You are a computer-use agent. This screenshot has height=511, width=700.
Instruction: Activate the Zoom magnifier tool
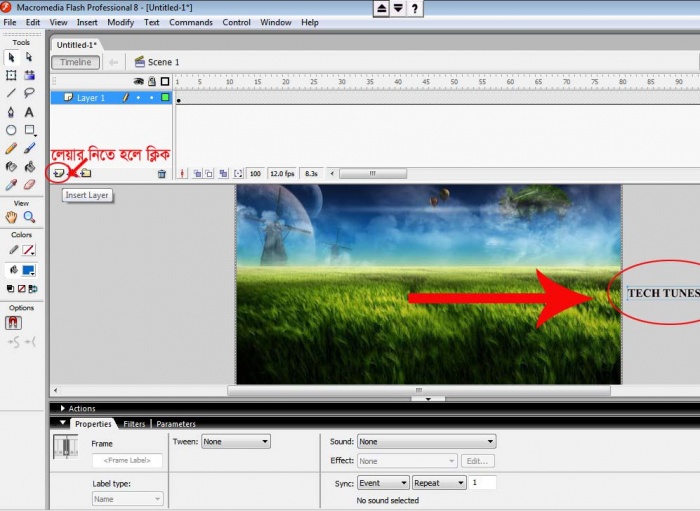pyautogui.click(x=29, y=217)
